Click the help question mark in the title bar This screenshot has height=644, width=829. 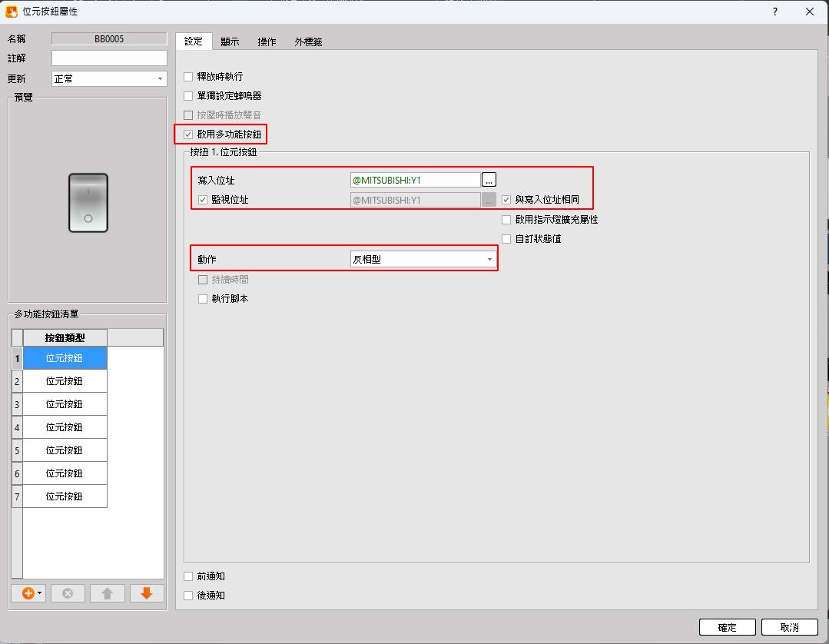[x=775, y=12]
